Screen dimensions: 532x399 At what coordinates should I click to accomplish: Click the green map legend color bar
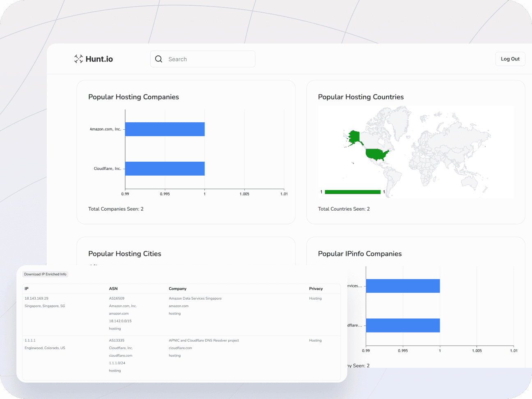pyautogui.click(x=353, y=192)
